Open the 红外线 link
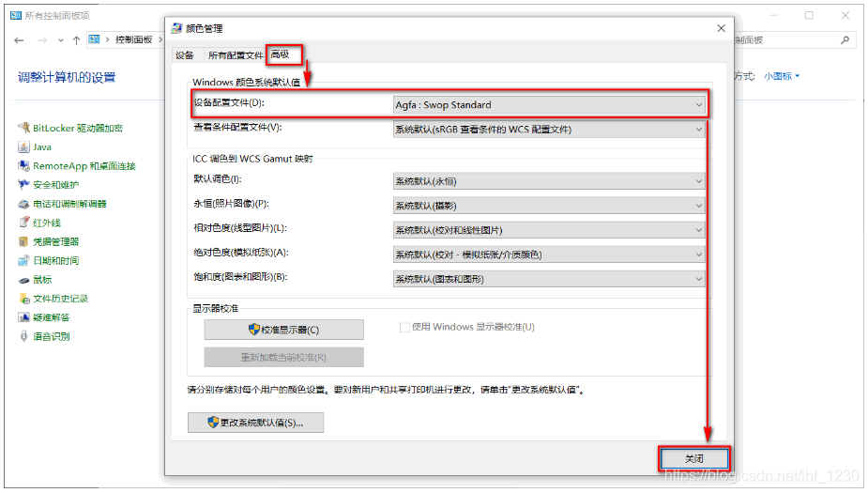 pos(47,223)
